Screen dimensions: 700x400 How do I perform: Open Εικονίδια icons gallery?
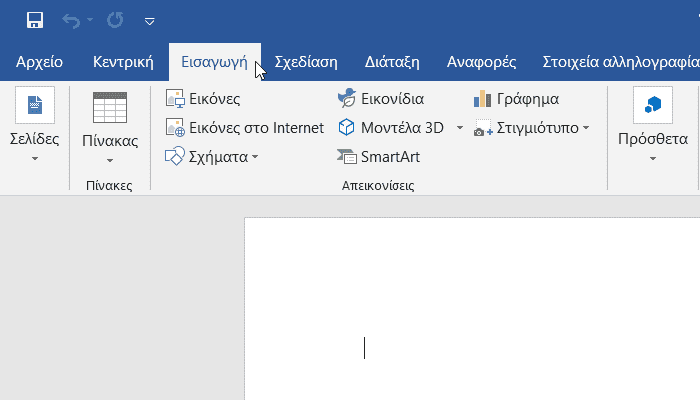[381, 99]
